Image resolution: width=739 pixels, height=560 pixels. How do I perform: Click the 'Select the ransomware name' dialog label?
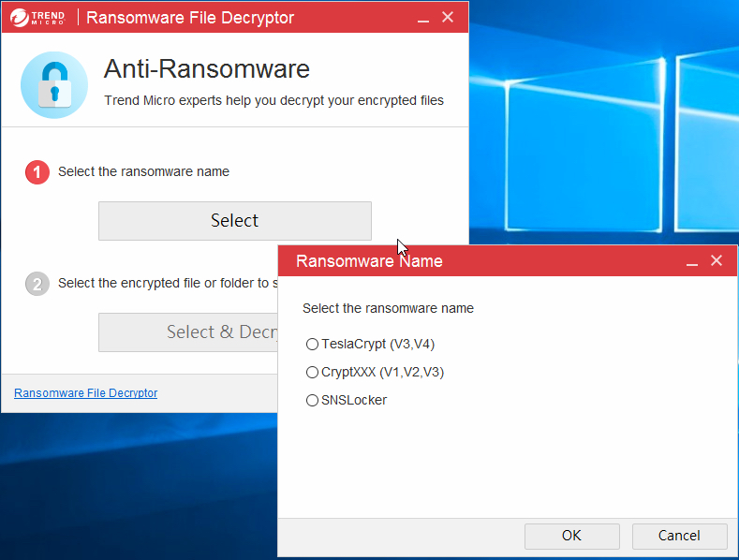pyautogui.click(x=388, y=308)
